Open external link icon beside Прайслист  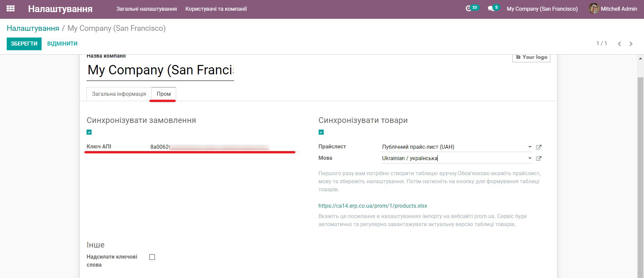(x=539, y=147)
